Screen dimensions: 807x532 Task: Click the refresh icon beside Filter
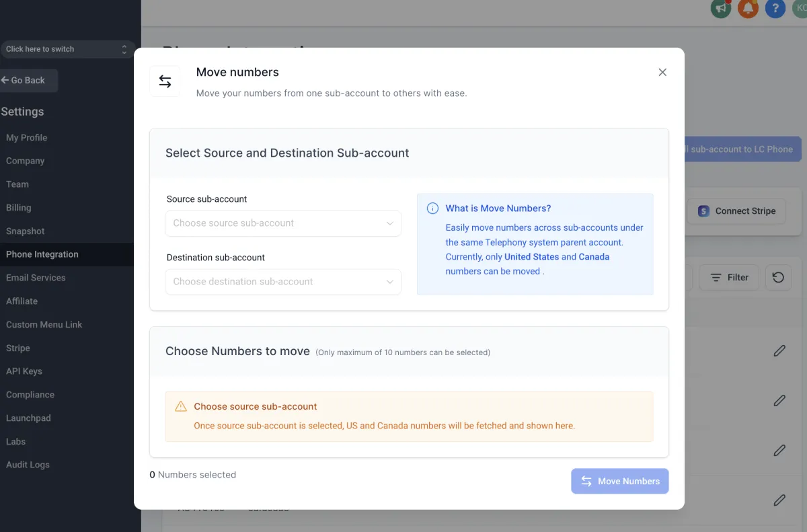(x=778, y=277)
